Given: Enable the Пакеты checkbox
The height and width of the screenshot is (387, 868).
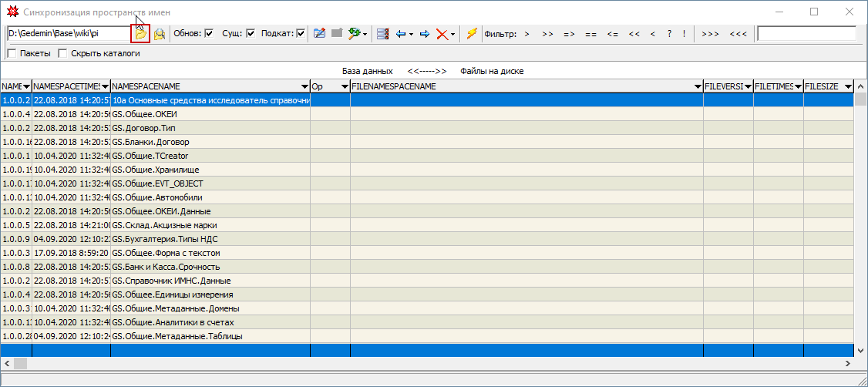Looking at the screenshot, I should coord(12,54).
